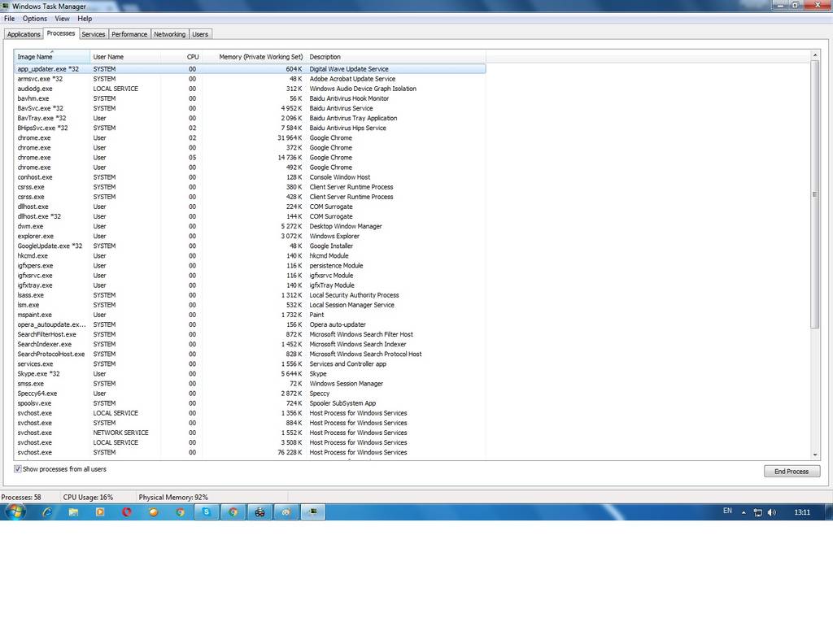The image size is (833, 644).
Task: Select the BavSvc.exe *32 process
Action: (x=250, y=108)
